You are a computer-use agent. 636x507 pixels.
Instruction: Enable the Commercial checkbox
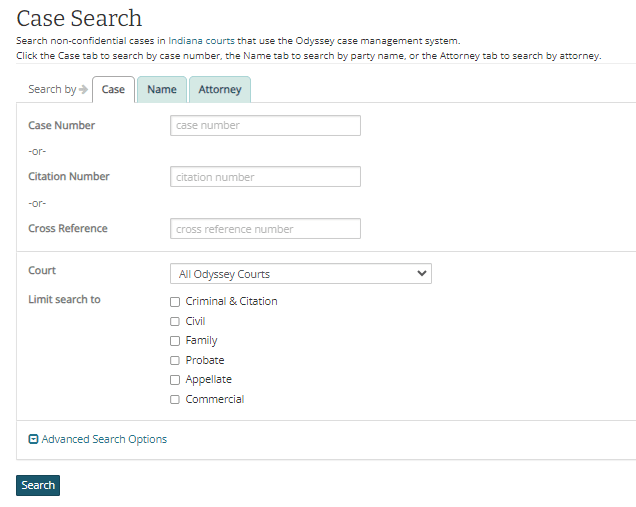175,399
